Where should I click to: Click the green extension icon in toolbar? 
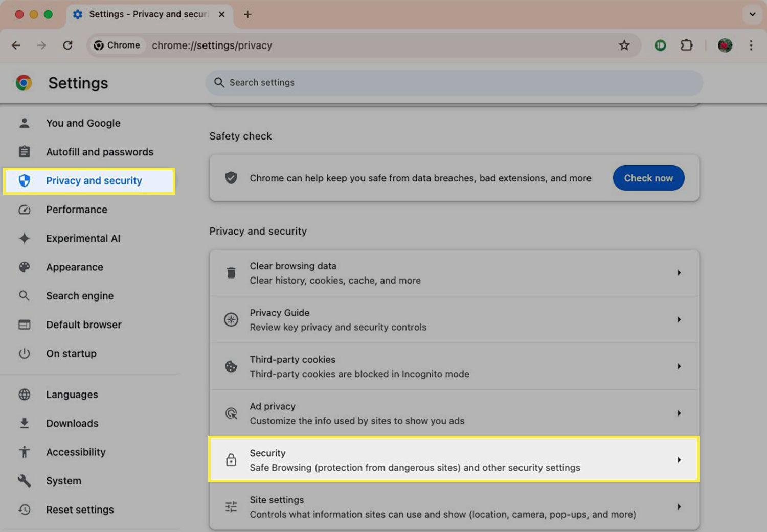(x=660, y=45)
